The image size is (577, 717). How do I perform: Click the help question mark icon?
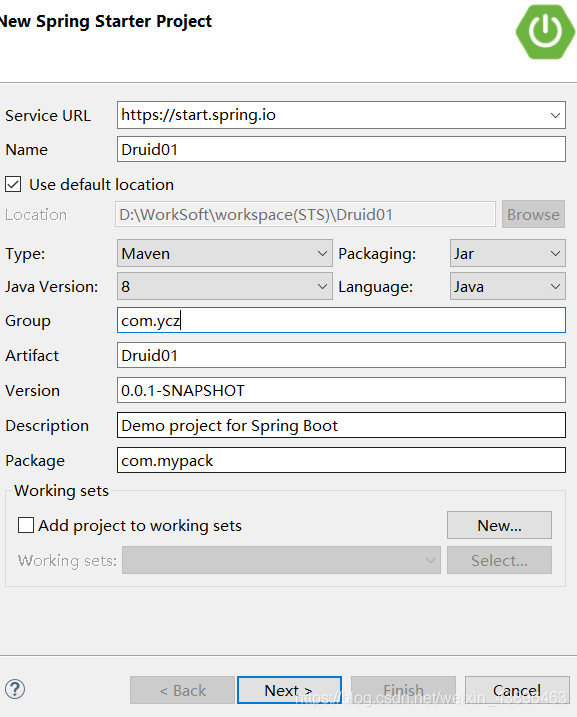click(15, 689)
